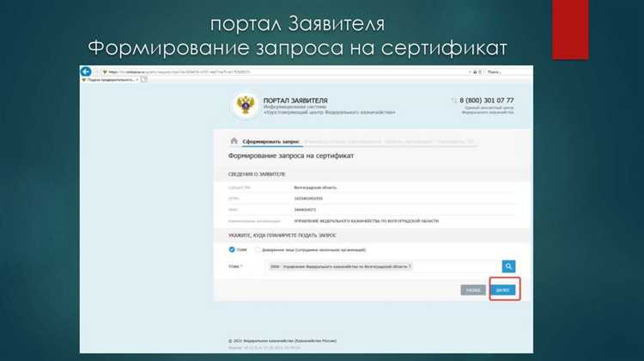This screenshot has height=361, width=644.
Task: Click the blue magnifier search button
Action: 508,266
